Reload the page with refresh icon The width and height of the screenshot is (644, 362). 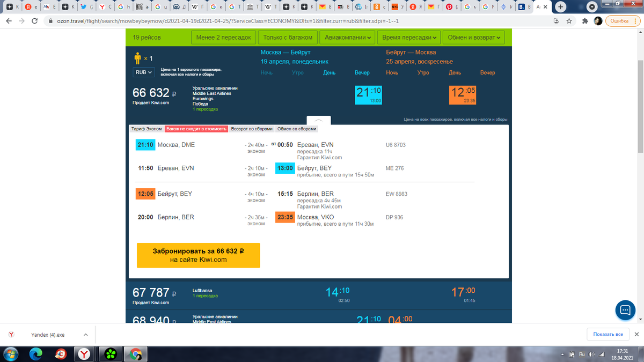(x=34, y=21)
